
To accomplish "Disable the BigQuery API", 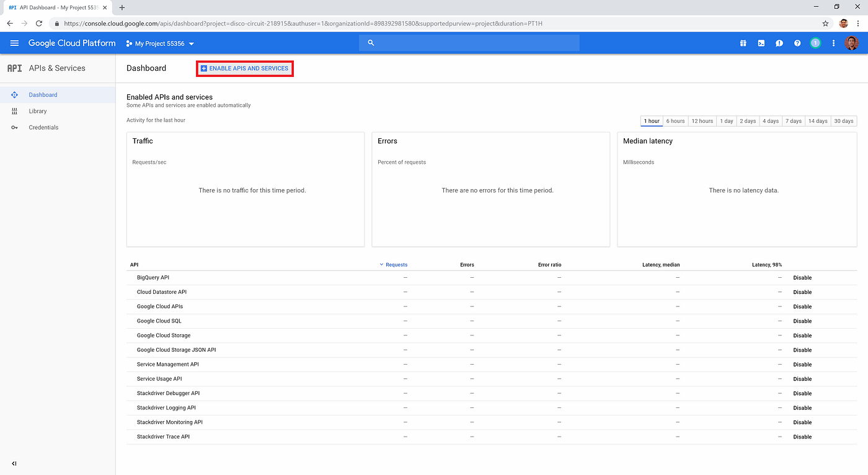I will pos(802,277).
